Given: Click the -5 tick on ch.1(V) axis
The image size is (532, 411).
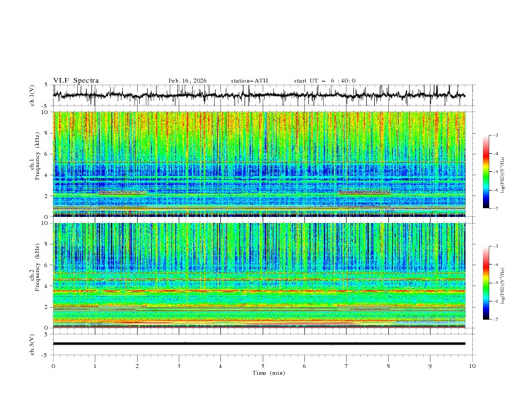Looking at the screenshot, I should pos(45,106).
